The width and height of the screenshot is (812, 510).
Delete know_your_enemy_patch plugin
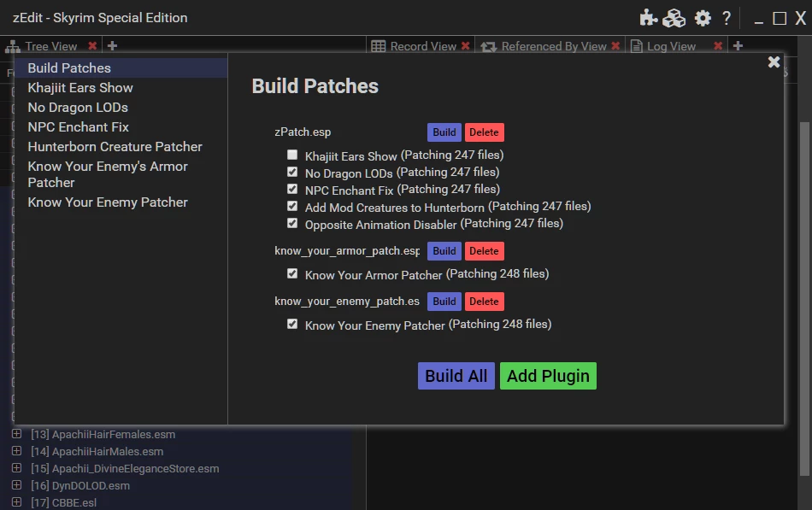tap(484, 302)
